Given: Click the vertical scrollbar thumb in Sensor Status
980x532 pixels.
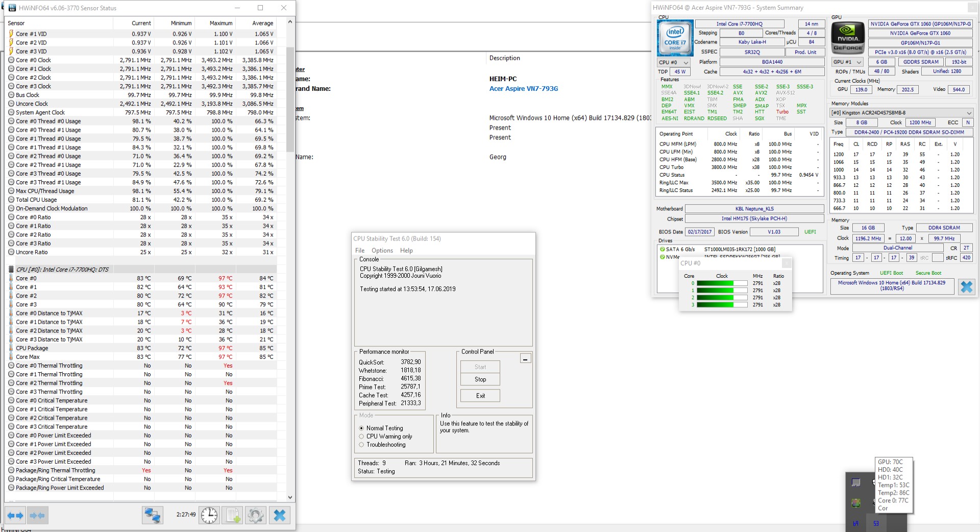Looking at the screenshot, I should pos(290,100).
